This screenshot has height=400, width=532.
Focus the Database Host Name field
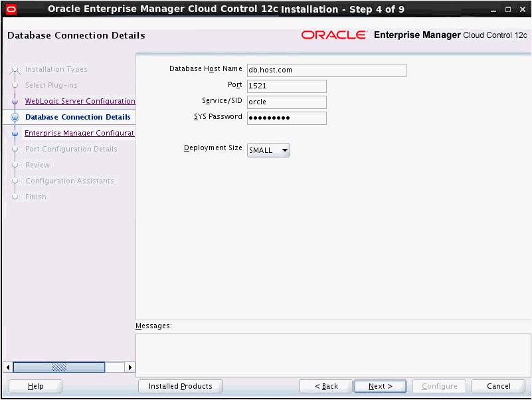326,70
